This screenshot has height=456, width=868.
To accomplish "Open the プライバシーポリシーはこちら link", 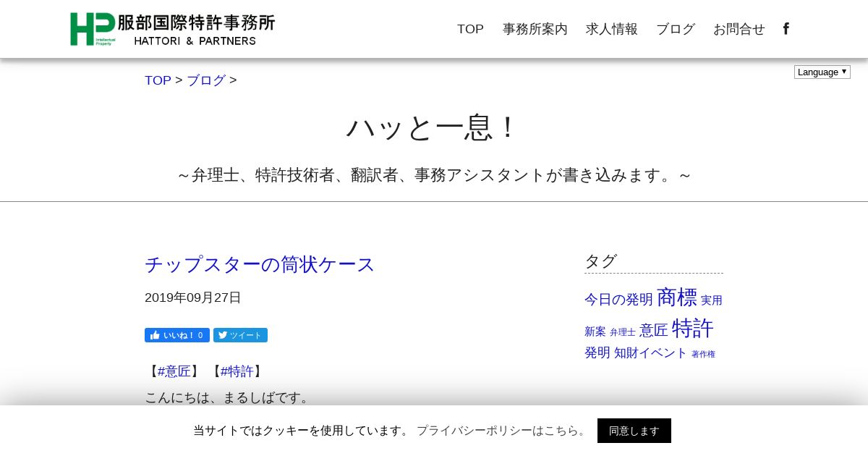I will coord(503,431).
